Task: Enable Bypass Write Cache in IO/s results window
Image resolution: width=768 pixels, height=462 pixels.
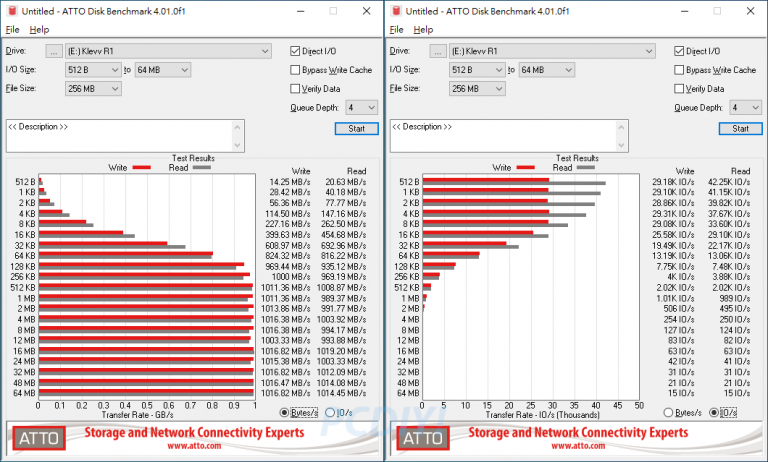Action: coord(679,70)
